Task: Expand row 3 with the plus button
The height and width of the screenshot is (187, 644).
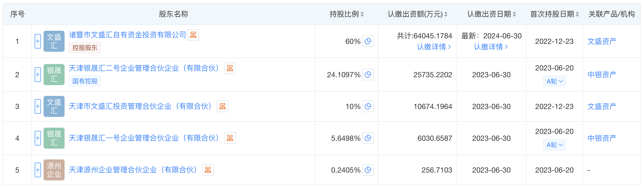Action: click(x=38, y=106)
